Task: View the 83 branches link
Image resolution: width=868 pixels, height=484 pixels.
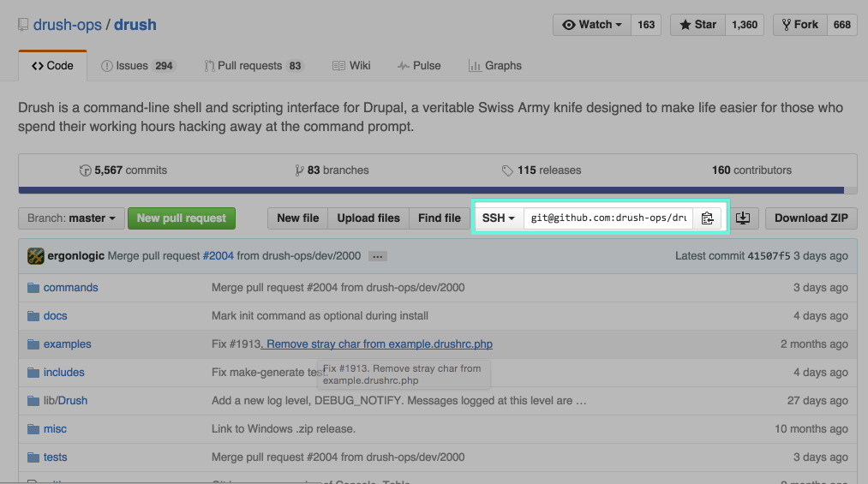Action: [332, 170]
